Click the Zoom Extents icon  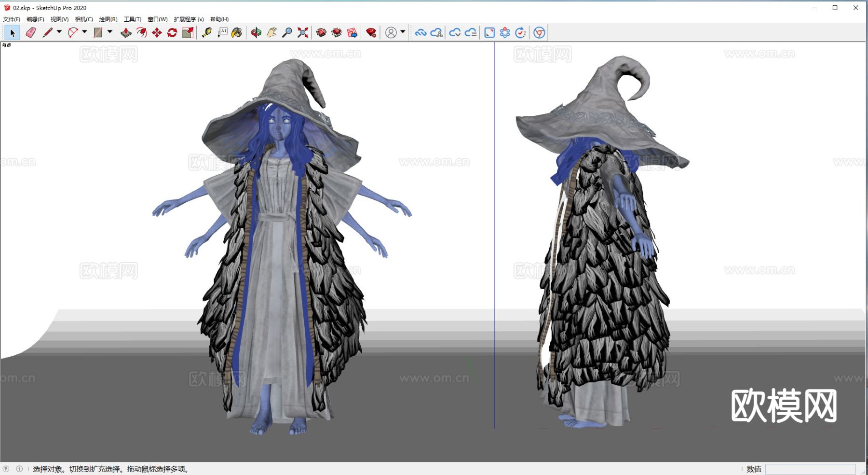pyautogui.click(x=303, y=32)
